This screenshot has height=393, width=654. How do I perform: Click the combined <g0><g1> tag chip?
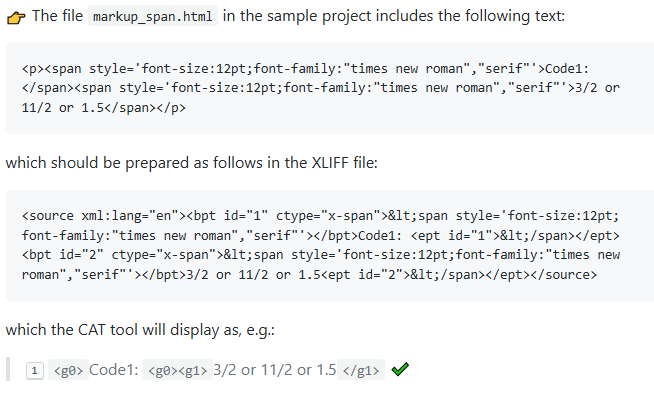[177, 370]
